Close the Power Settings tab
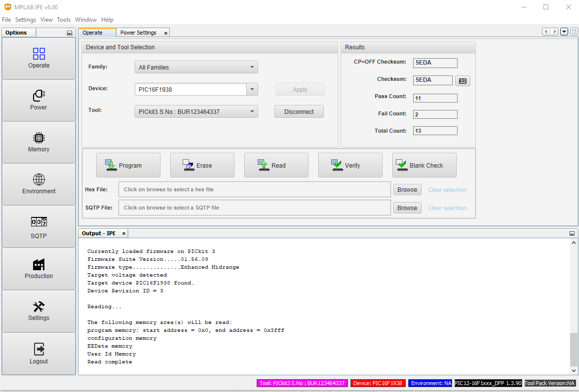 click(x=166, y=33)
